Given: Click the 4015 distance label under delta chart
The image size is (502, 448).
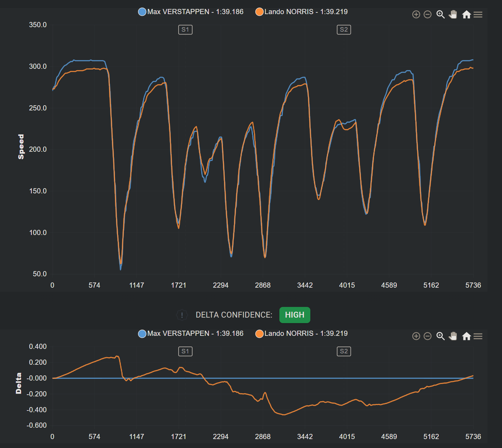Looking at the screenshot, I should pos(347,437).
